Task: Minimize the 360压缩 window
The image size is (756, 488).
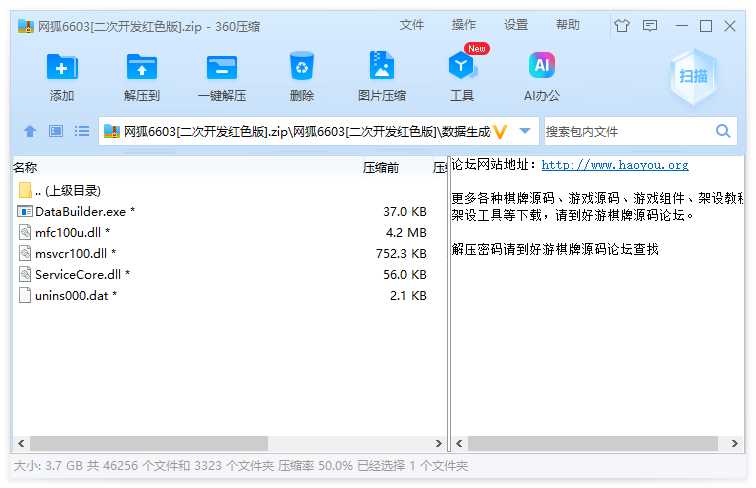Action: coord(681,26)
